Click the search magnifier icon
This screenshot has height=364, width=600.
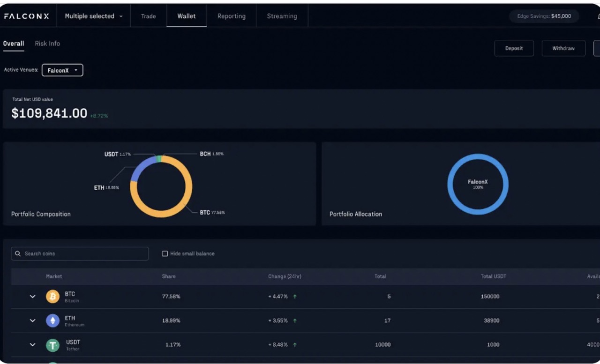pos(18,253)
